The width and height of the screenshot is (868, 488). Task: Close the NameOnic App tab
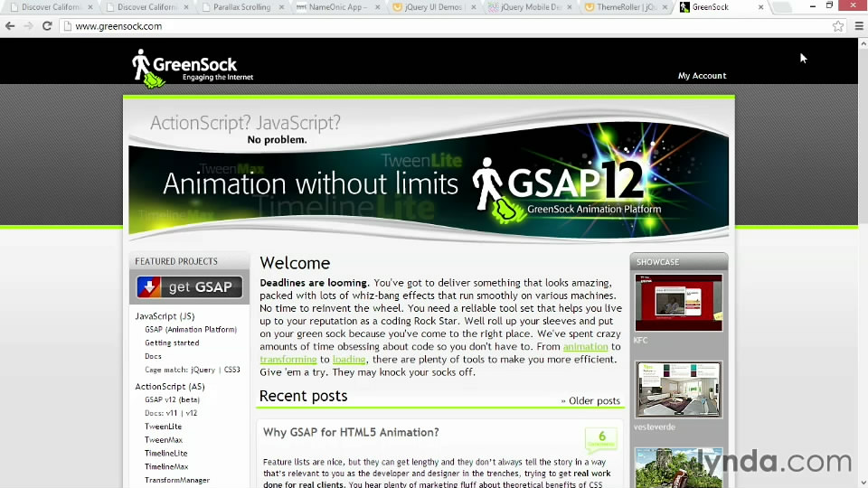click(x=378, y=7)
